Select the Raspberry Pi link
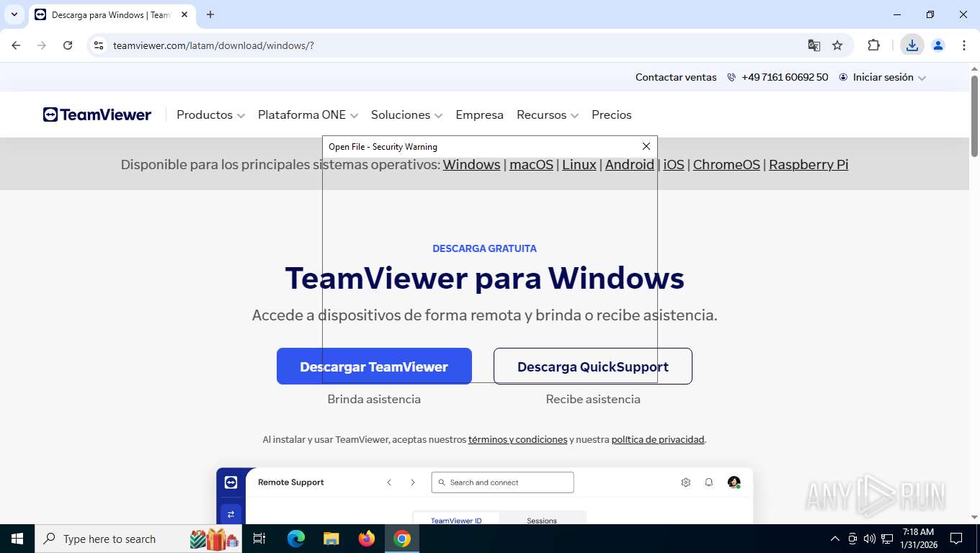This screenshot has width=980, height=553. coord(808,164)
